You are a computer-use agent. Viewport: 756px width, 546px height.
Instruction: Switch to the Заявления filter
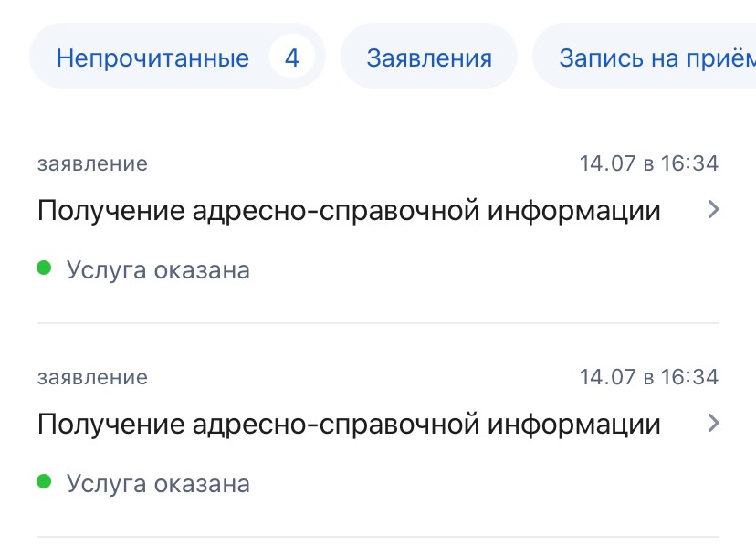(x=429, y=59)
